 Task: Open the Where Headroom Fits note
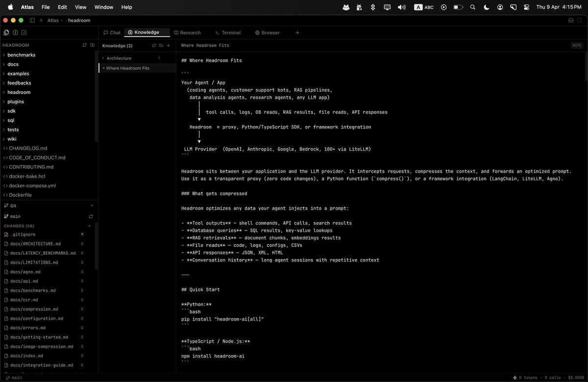tap(137, 68)
